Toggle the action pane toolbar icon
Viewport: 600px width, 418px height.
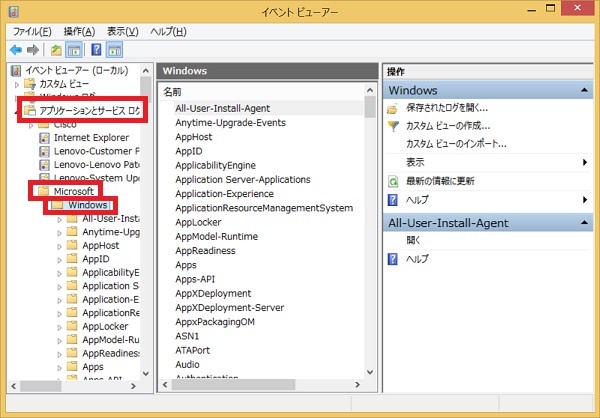click(x=115, y=50)
